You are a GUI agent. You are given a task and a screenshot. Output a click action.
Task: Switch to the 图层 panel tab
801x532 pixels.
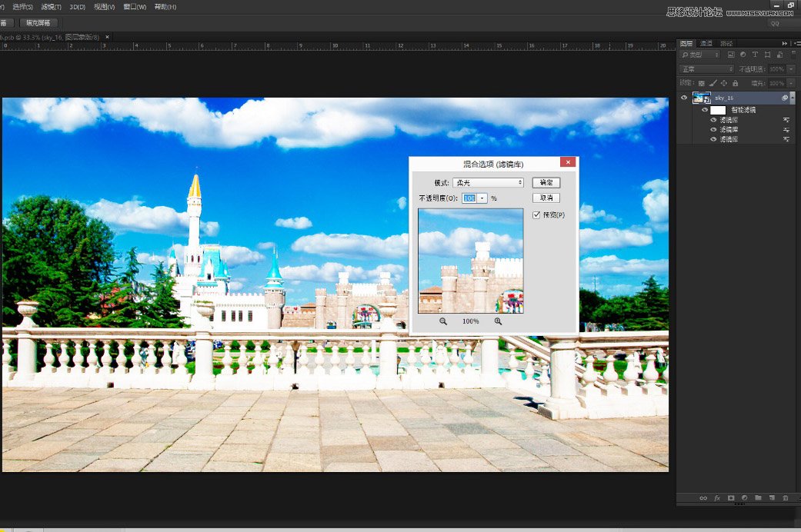(x=686, y=43)
